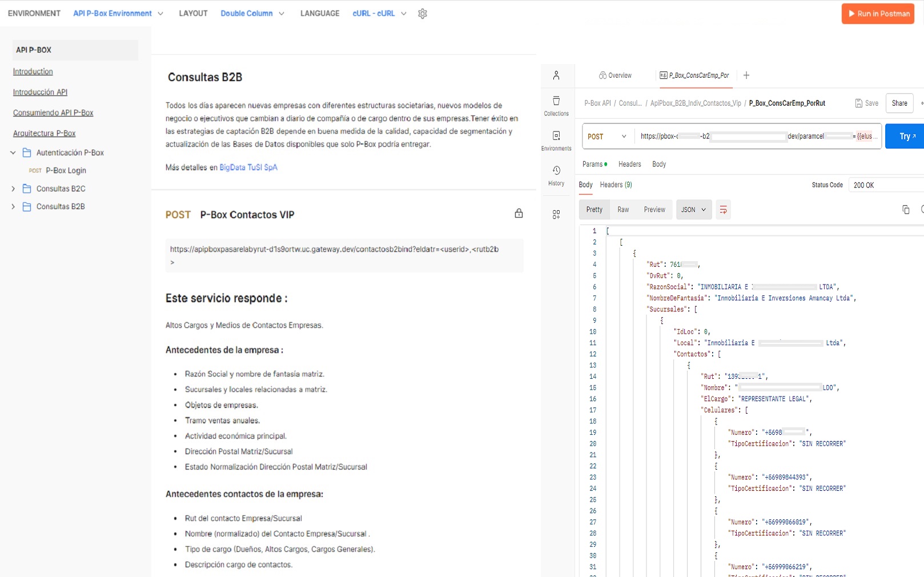Screen dimensions: 924x577
Task: Open the request Body tab
Action: pos(659,164)
